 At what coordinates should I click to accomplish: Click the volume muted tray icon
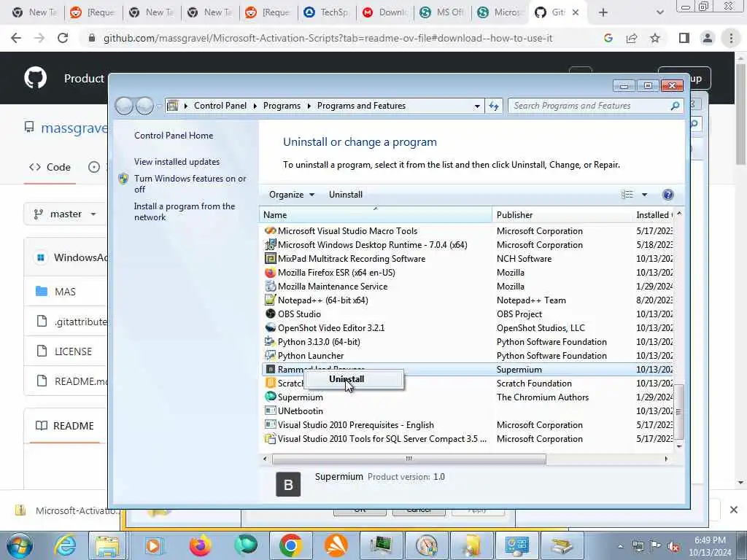point(673,546)
